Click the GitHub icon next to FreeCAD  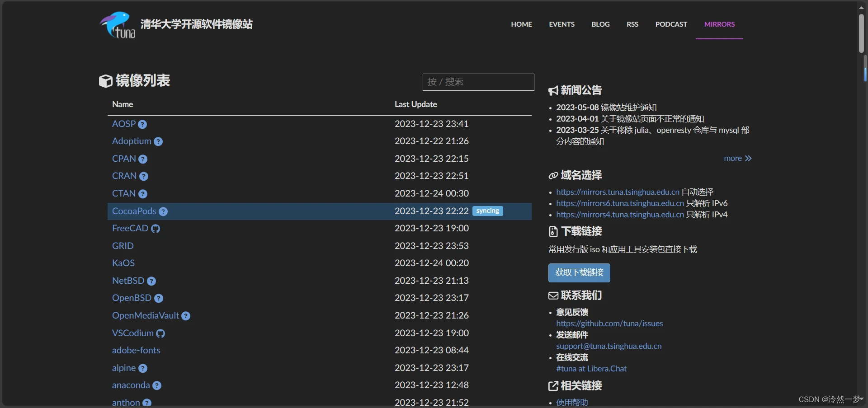(156, 229)
